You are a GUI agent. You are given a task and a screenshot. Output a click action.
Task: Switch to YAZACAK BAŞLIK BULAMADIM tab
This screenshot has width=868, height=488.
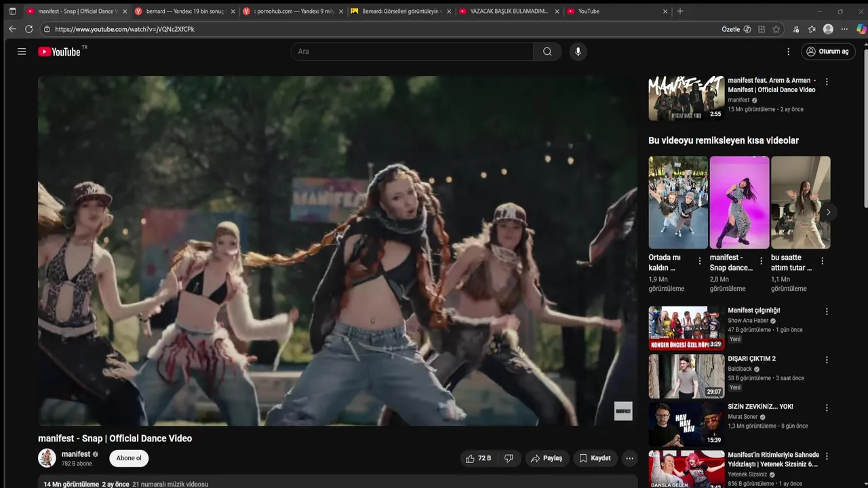click(509, 11)
